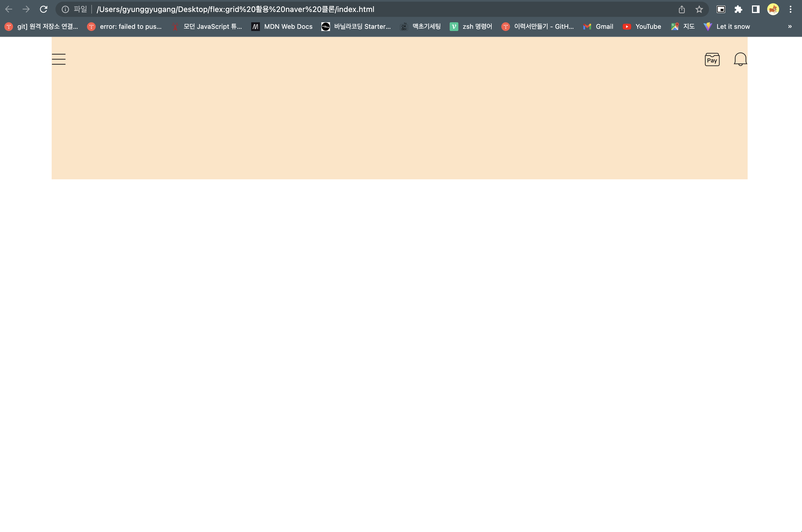Reload the page
The height and width of the screenshot is (532, 802).
click(x=43, y=9)
